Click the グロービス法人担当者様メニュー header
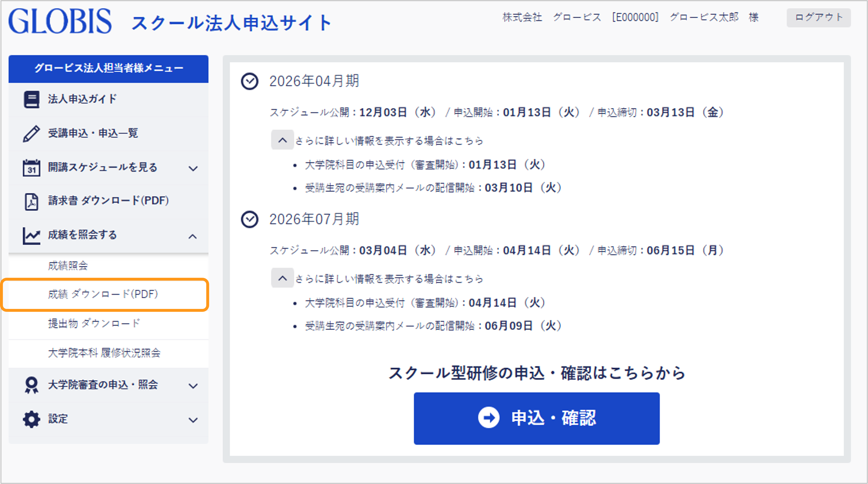868x484 pixels. pyautogui.click(x=108, y=69)
